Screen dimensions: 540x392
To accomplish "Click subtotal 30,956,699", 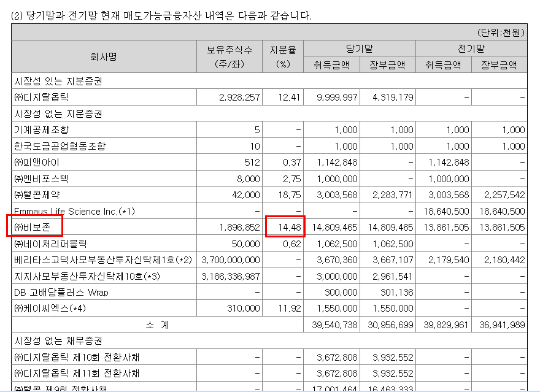I will point(390,325).
